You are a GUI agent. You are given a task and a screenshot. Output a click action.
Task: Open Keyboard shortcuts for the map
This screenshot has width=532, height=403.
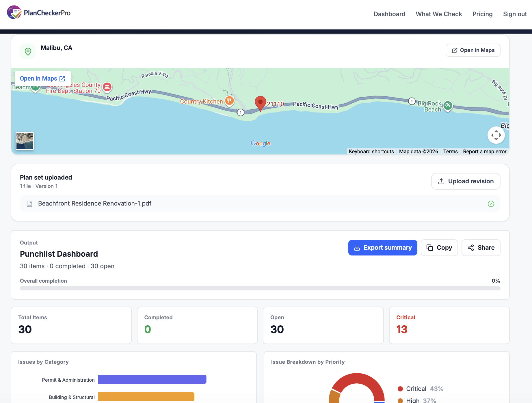click(371, 152)
